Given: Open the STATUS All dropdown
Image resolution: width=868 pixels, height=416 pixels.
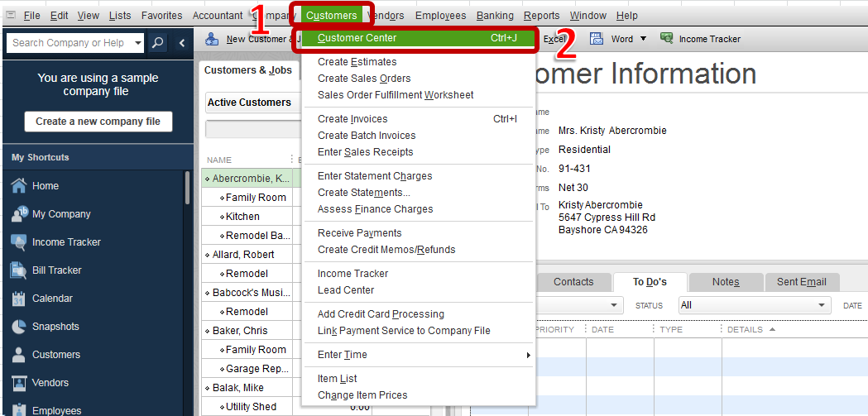Looking at the screenshot, I should point(755,305).
